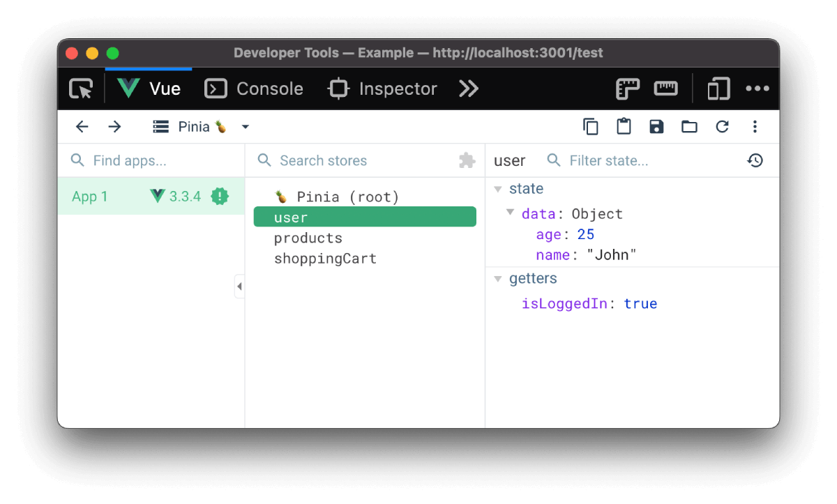Open state file via the folder icon

[689, 126]
